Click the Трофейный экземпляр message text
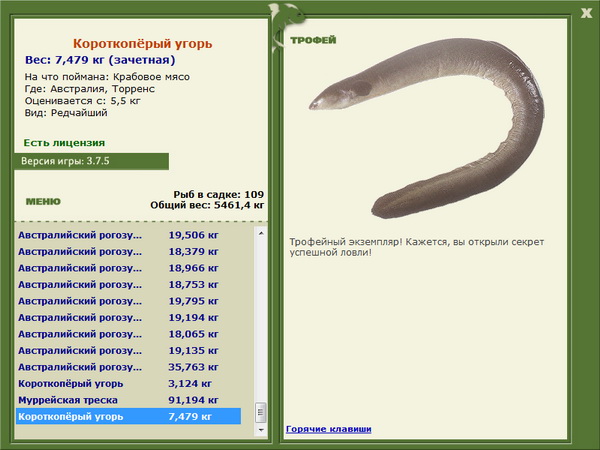Screen dimensions: 600x450 click(417, 247)
